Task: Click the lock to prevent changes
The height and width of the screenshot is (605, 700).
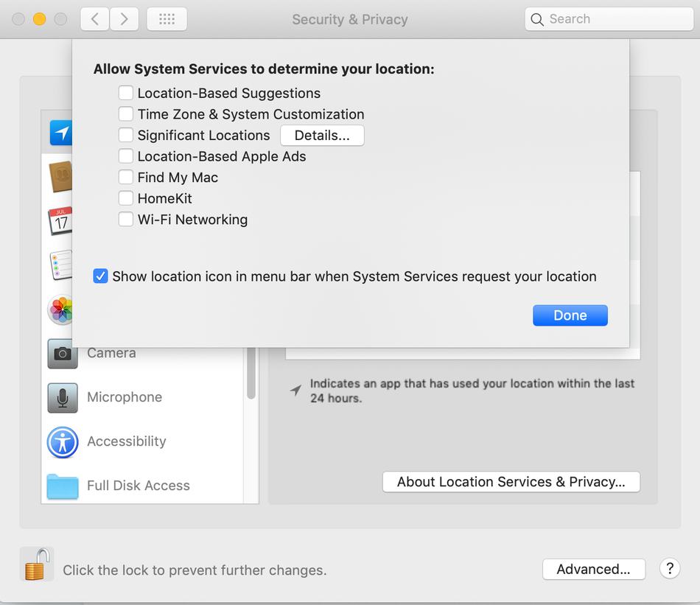Action: [x=37, y=564]
